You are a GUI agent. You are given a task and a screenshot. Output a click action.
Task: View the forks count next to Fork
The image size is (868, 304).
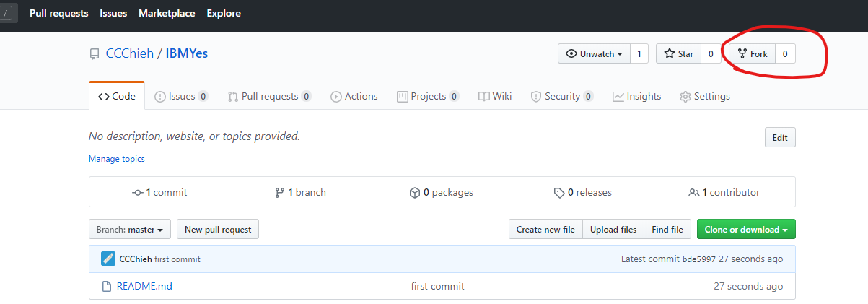pyautogui.click(x=785, y=53)
